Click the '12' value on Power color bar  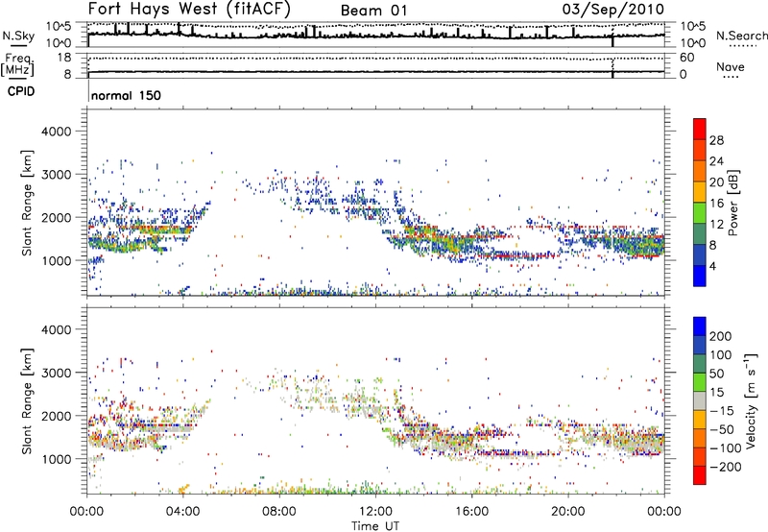(x=716, y=225)
